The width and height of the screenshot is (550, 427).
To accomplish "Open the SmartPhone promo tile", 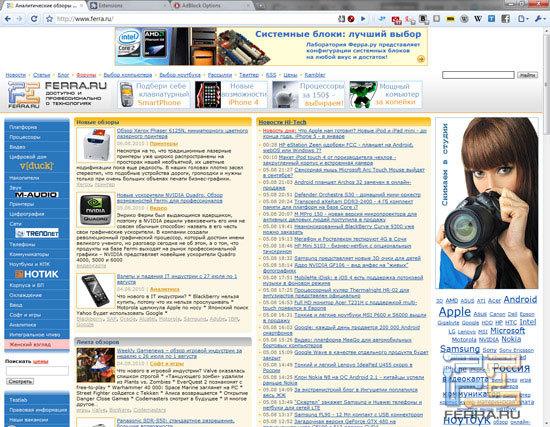I will (154, 94).
